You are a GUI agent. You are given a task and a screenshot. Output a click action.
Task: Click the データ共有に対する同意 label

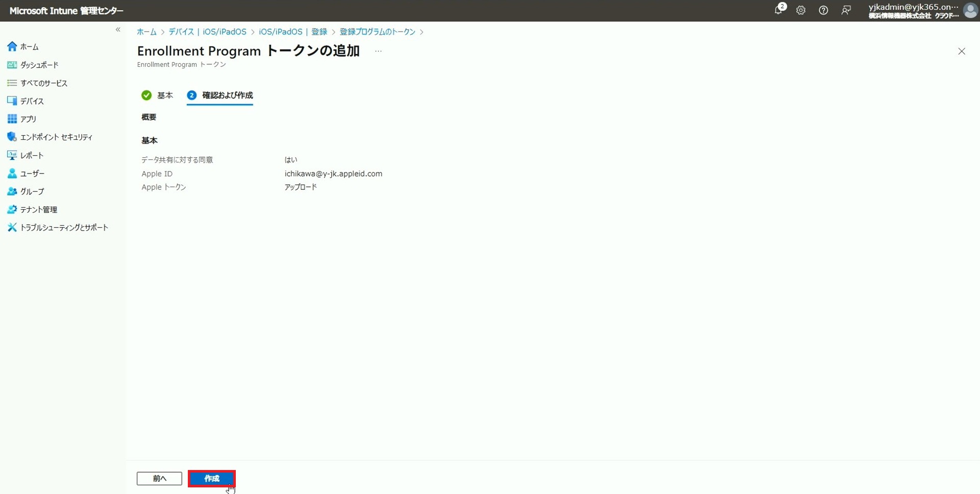tap(177, 160)
